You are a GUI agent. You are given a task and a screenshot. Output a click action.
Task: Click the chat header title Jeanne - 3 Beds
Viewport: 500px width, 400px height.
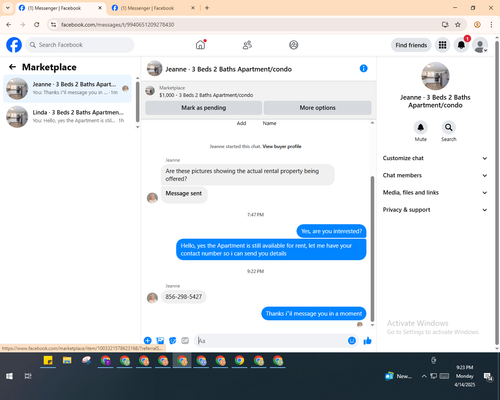tap(228, 69)
